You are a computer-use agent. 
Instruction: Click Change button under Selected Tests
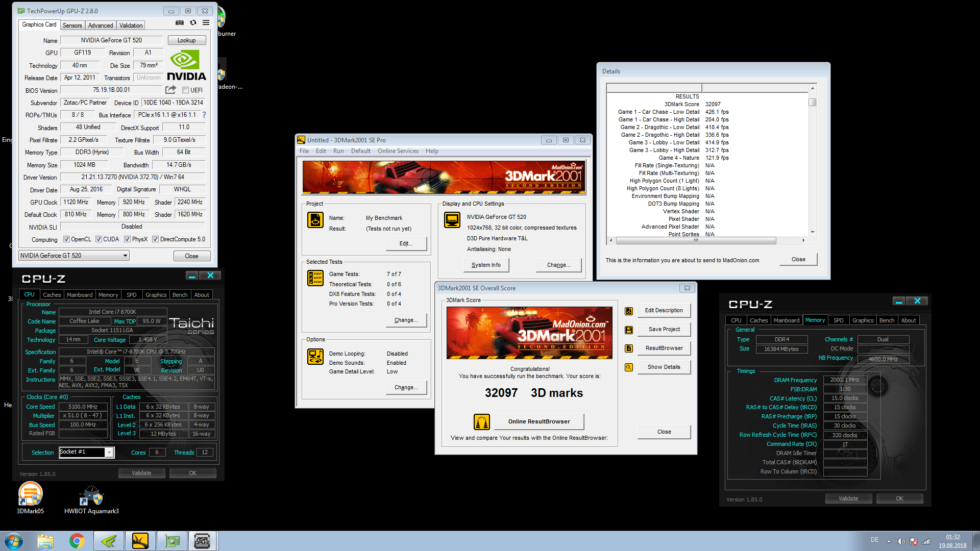[406, 320]
